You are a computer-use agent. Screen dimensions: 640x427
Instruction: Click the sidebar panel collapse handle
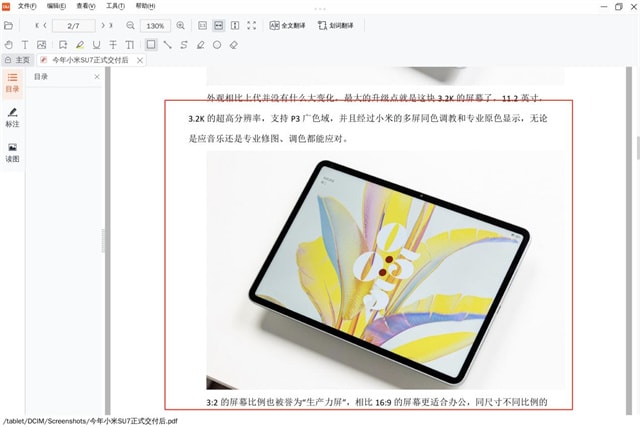coord(103,241)
